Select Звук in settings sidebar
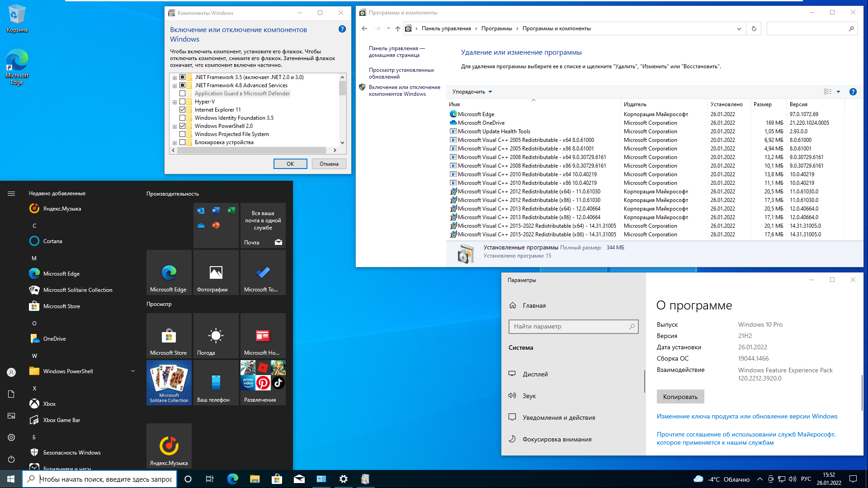The height and width of the screenshot is (488, 868). coord(529,396)
